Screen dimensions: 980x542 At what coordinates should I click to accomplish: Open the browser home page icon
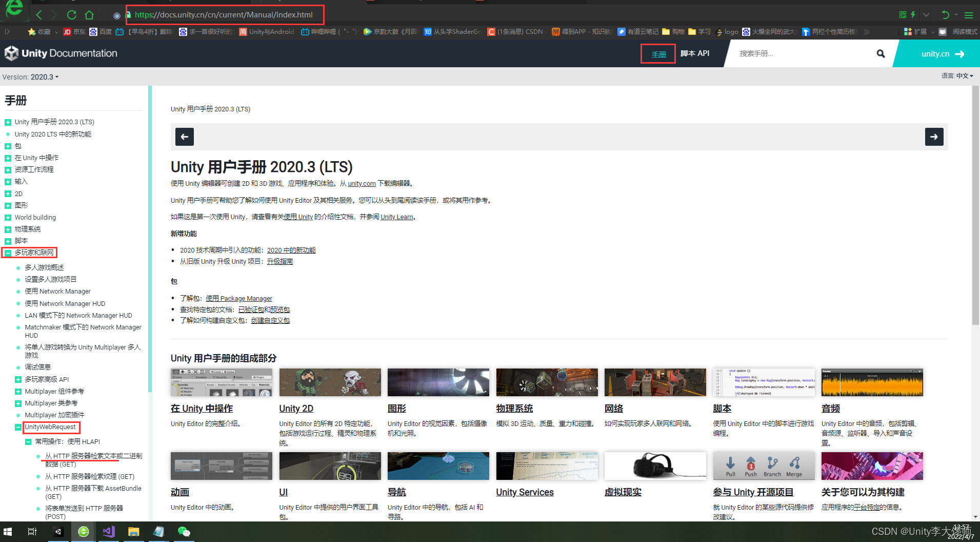(89, 15)
